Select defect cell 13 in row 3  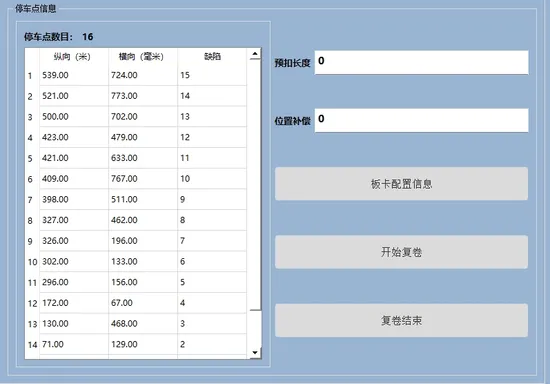212,116
